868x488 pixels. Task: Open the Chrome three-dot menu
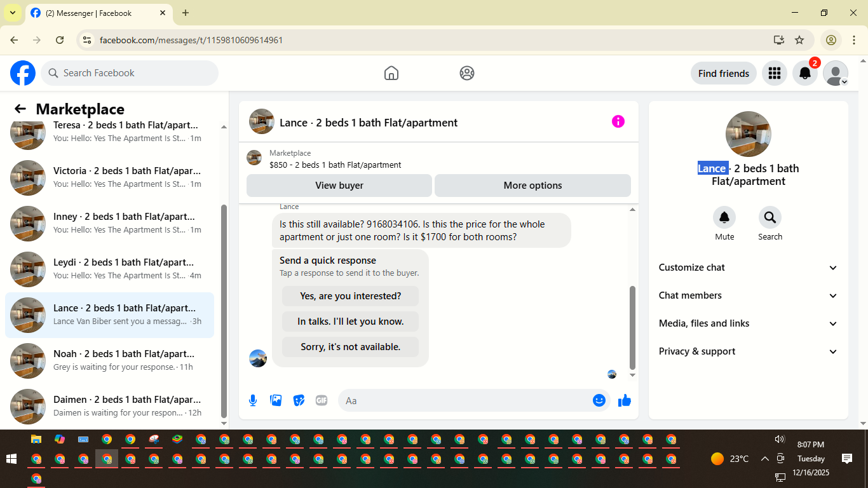pos(854,40)
